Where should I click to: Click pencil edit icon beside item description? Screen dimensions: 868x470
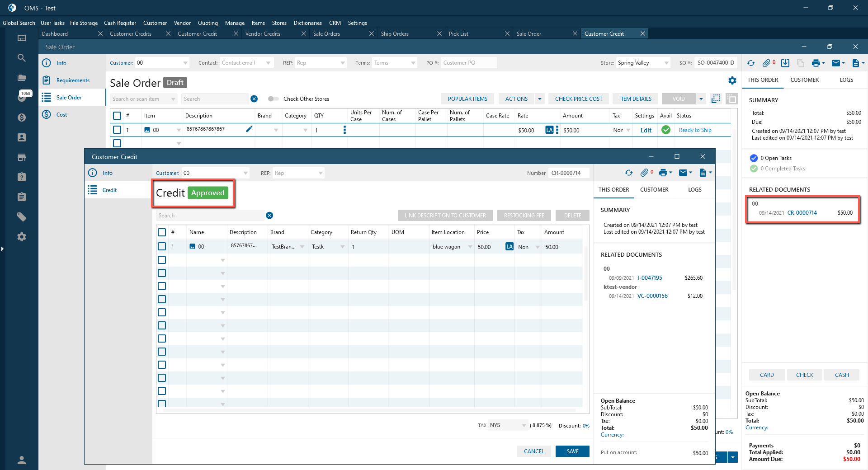(x=249, y=129)
